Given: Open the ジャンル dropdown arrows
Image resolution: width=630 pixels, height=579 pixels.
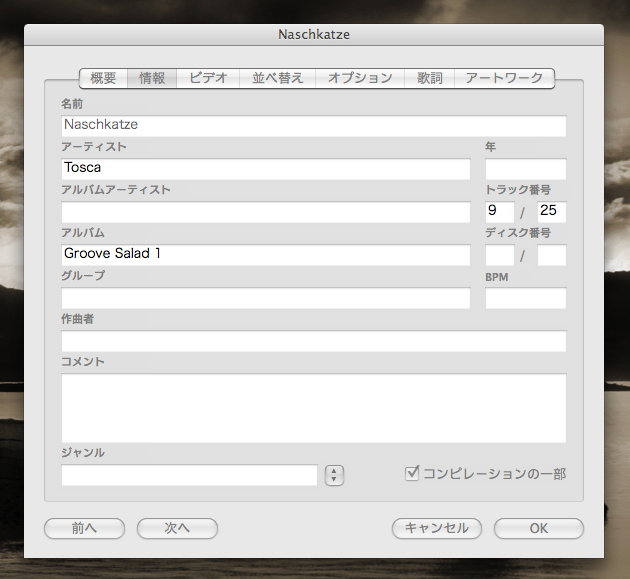Looking at the screenshot, I should pos(334,475).
